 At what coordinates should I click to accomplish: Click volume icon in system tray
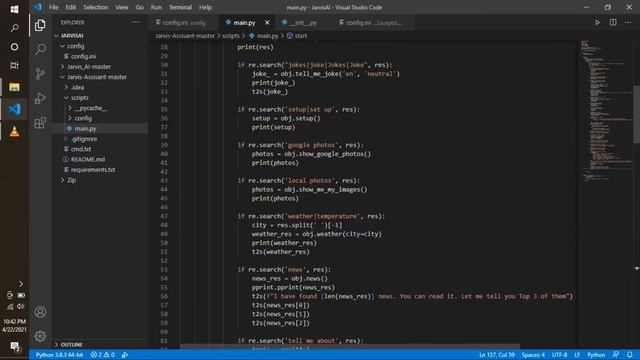point(21,306)
